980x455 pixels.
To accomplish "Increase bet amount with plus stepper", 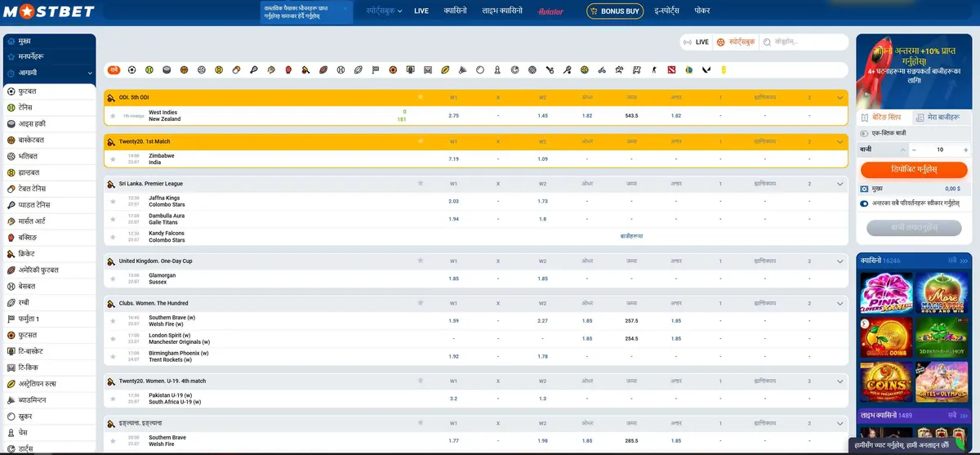I will [967, 149].
